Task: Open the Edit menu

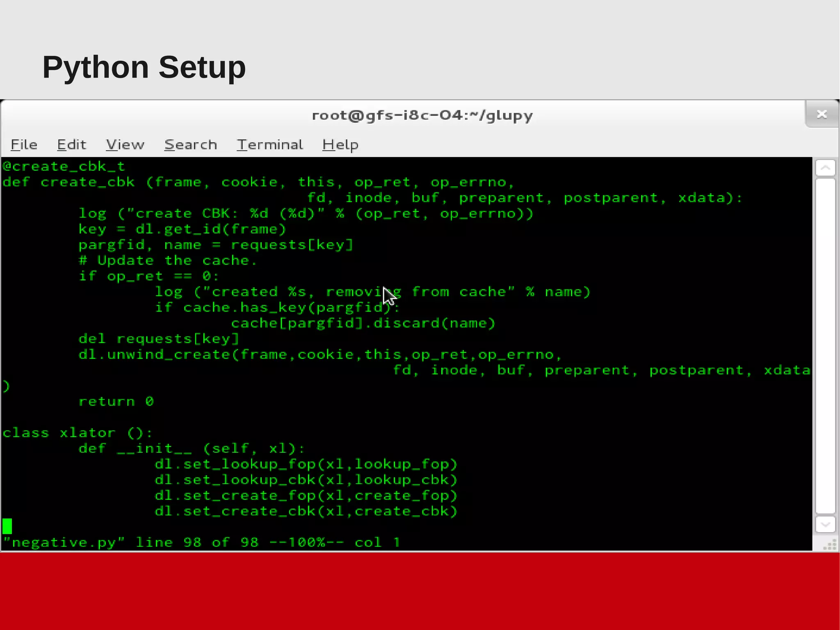Action: (71, 144)
